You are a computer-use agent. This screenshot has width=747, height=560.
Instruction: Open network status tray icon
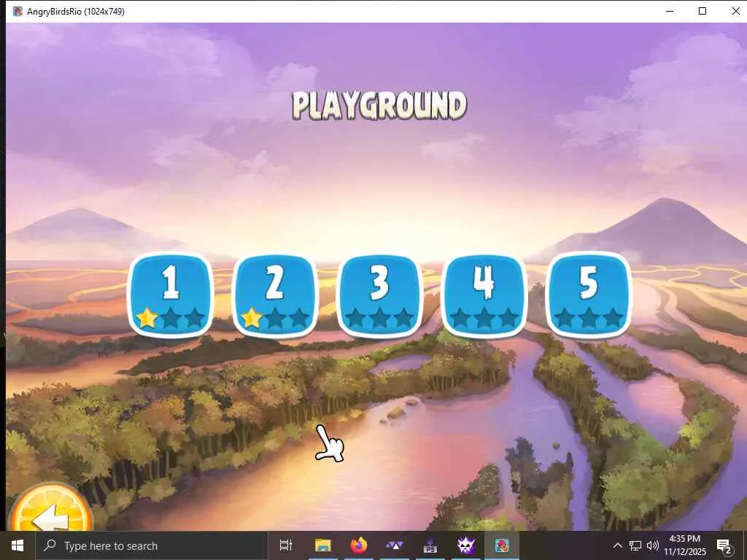[x=635, y=545]
